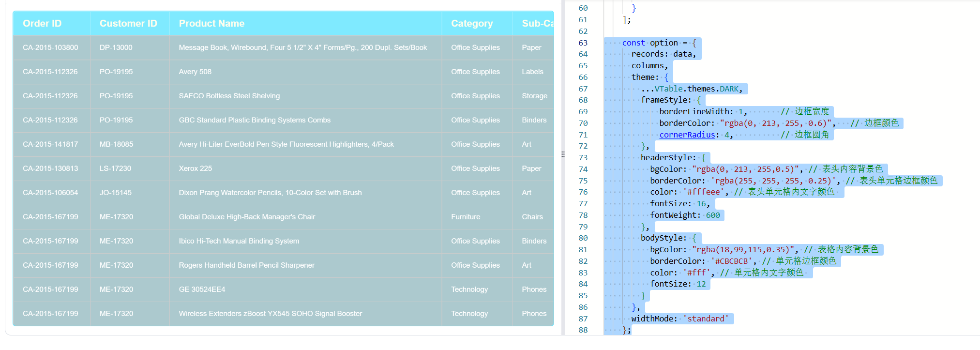Select the Labels sub-category cell
Screen dimensions: 980x350
coord(533,72)
